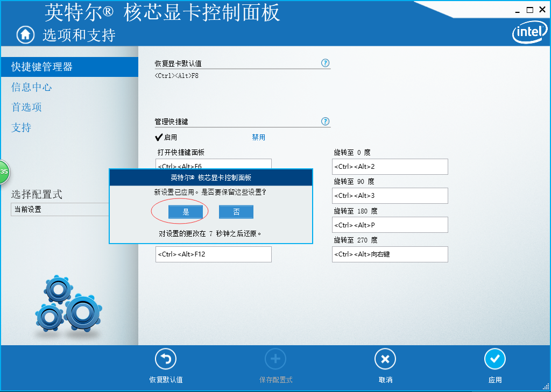Open help for 恢复显卡默认值
This screenshot has height=392, width=551.
(326, 63)
